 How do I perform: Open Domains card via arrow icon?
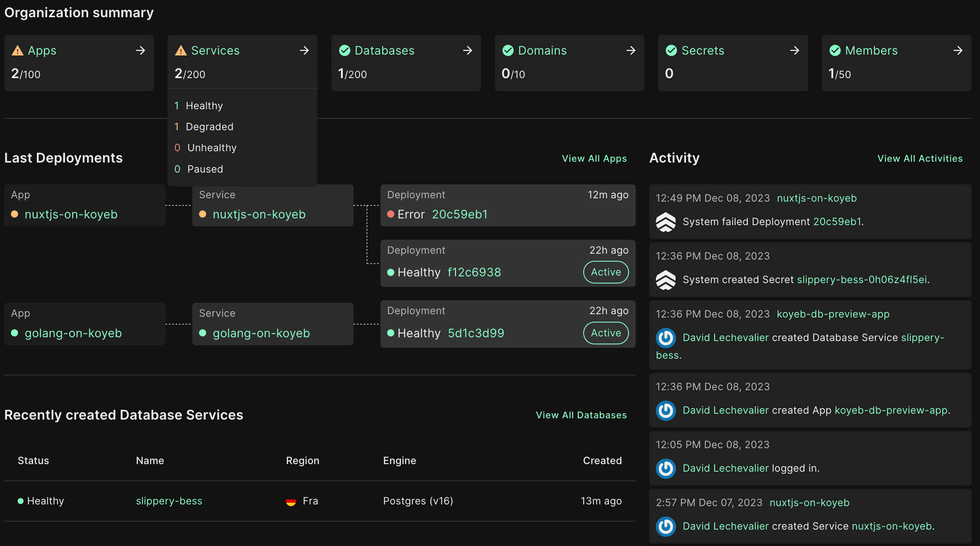[x=631, y=51]
